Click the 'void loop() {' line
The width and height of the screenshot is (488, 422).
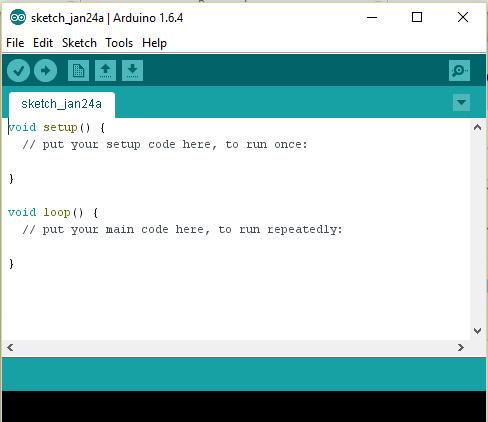(53, 213)
